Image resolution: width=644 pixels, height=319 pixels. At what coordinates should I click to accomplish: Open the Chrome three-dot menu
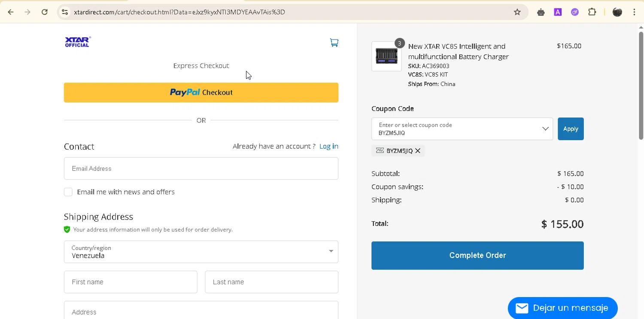(x=634, y=12)
